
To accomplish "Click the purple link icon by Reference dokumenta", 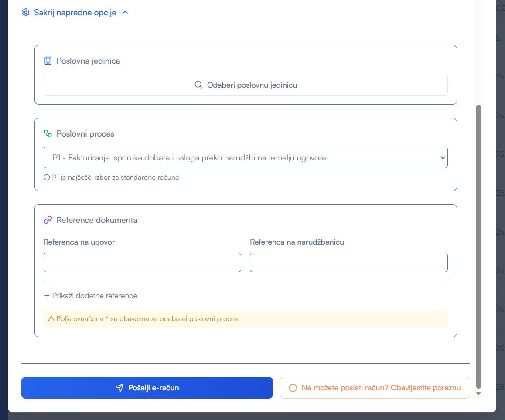I will 48,220.
